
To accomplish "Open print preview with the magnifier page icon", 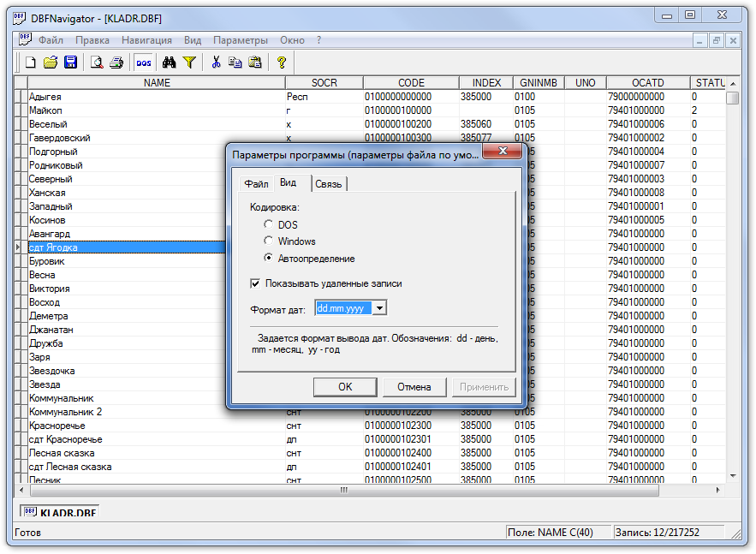I will [97, 63].
